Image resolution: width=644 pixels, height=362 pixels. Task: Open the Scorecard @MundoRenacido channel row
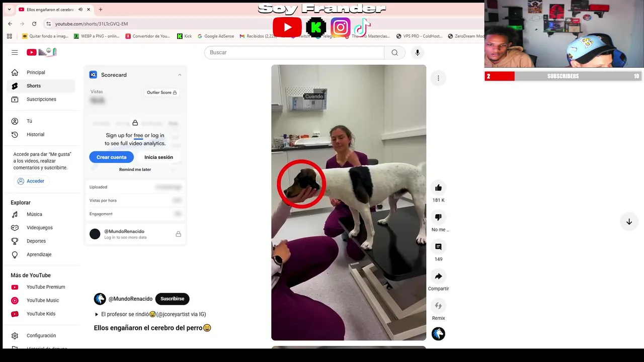(135, 234)
